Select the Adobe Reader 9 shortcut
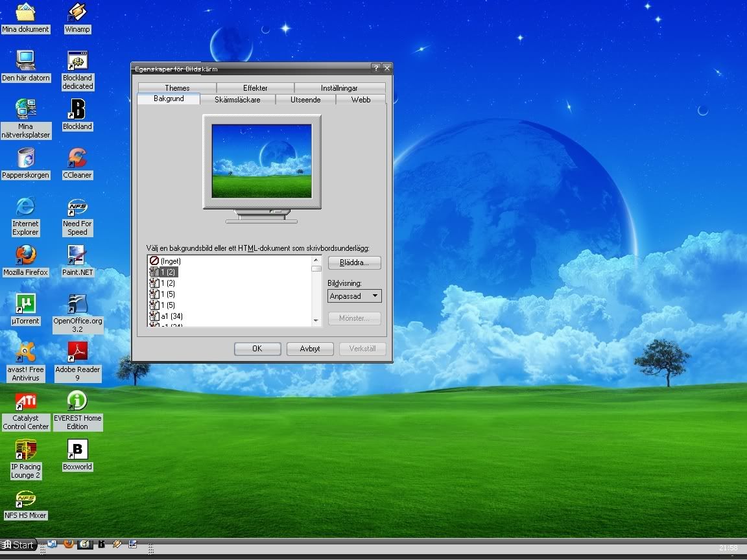This screenshot has width=747, height=560. 77,353
